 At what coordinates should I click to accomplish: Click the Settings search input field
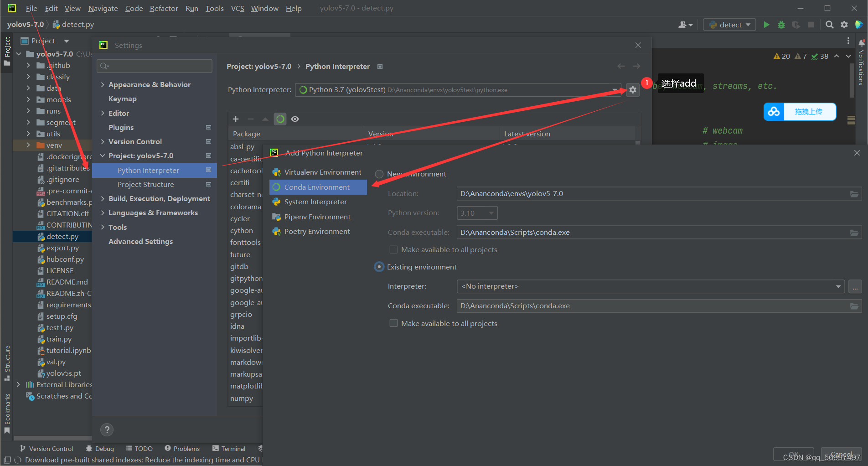155,66
